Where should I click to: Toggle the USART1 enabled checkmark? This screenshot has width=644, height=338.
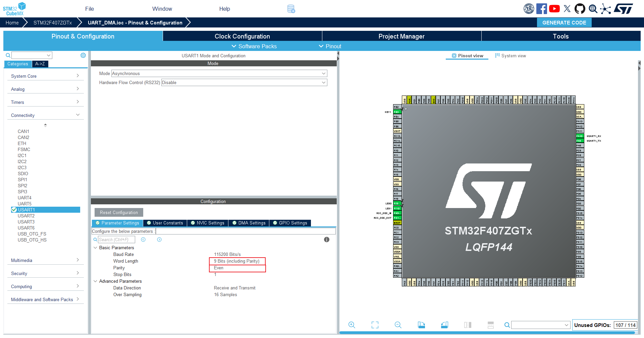14,210
